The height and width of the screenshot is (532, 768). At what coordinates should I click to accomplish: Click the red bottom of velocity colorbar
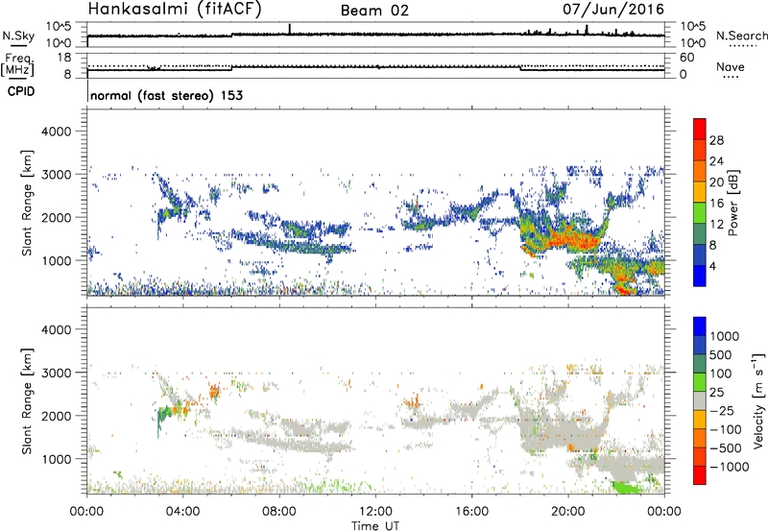point(700,475)
